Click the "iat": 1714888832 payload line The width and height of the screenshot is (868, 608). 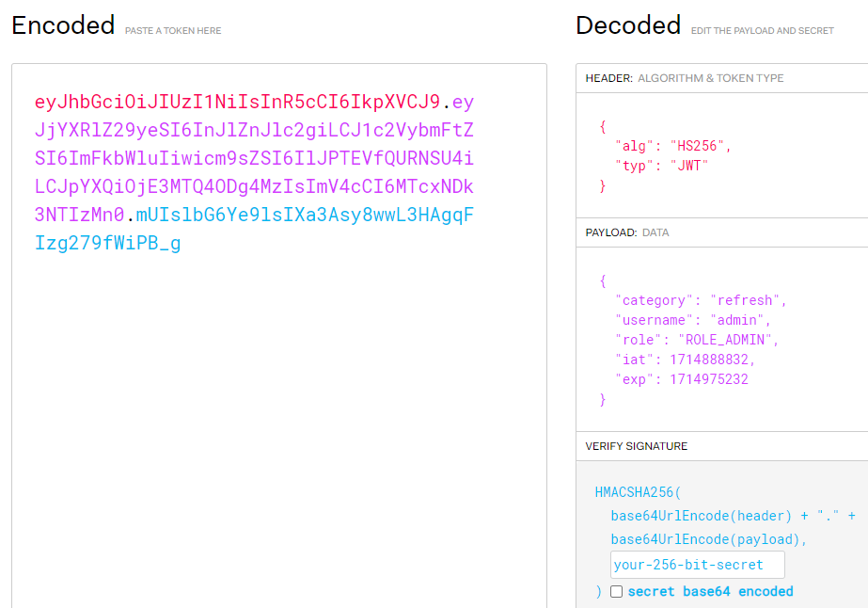coord(686,360)
